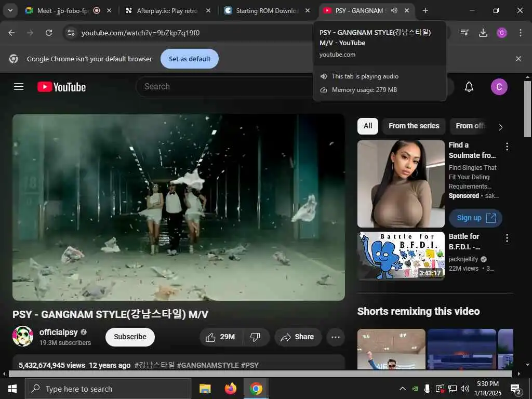View site information icon in address bar
This screenshot has height=399, width=532.
[71, 33]
